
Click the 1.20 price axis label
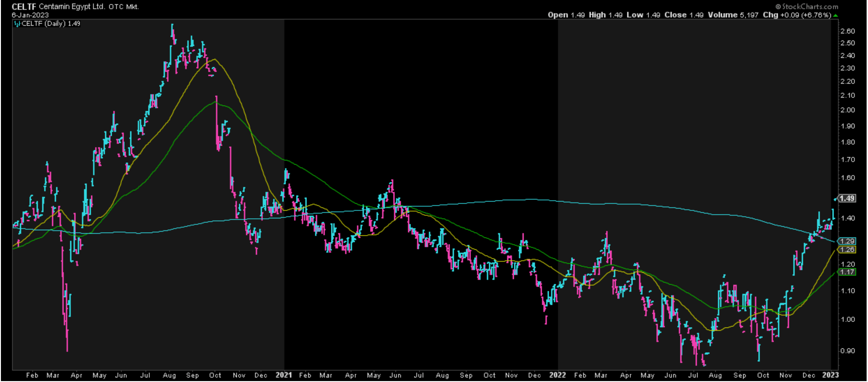[848, 264]
